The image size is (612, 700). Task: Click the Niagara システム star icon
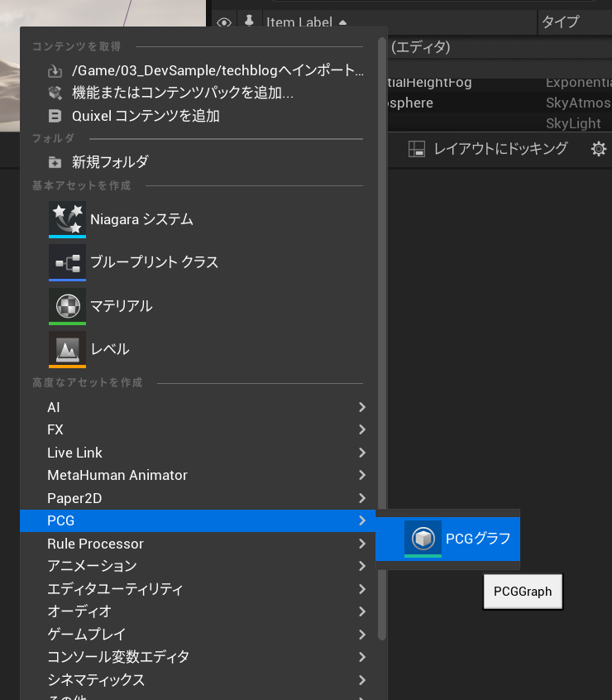(67, 219)
